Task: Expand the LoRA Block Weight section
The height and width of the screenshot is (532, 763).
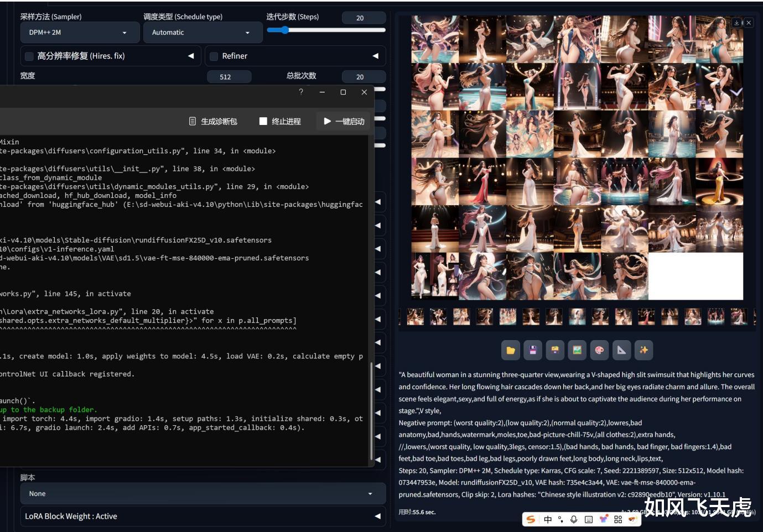Action: [x=203, y=516]
